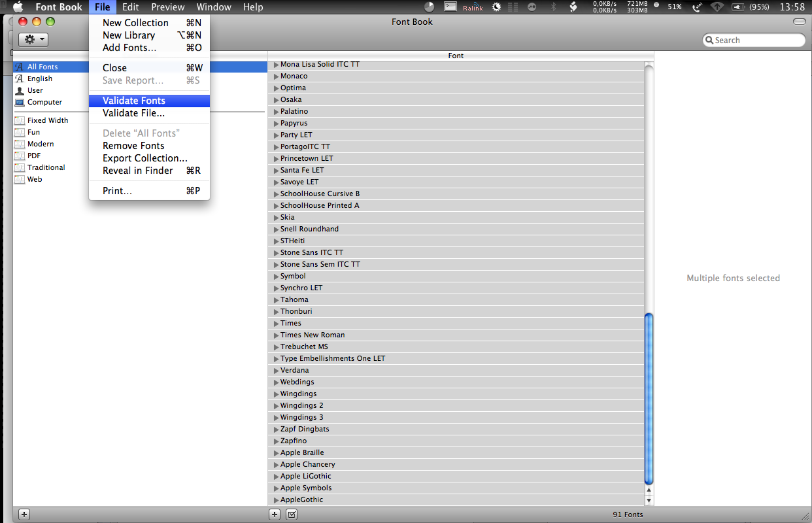This screenshot has width=812, height=523.
Task: Open the Modern collection
Action: [x=40, y=144]
